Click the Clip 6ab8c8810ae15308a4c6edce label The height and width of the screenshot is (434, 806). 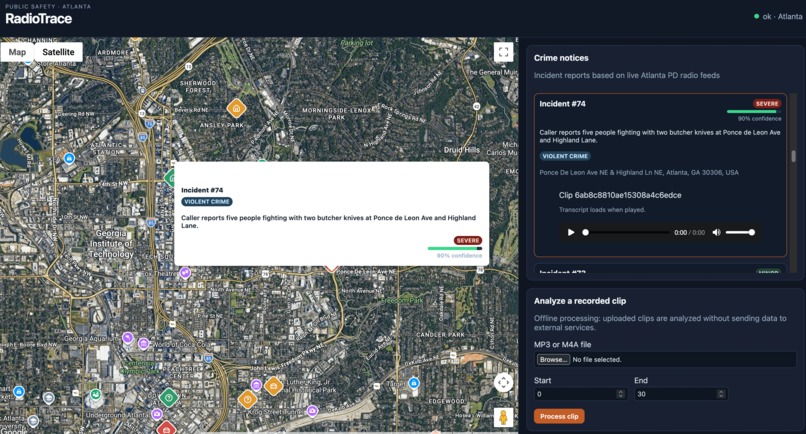pyautogui.click(x=620, y=195)
